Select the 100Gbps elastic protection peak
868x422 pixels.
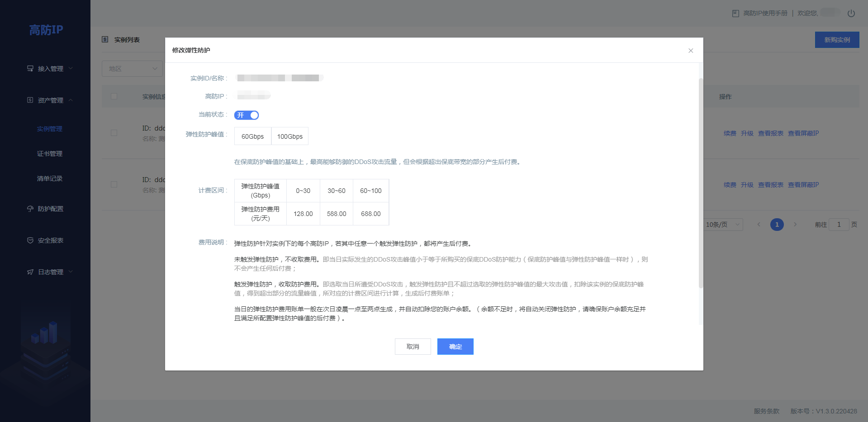pos(290,136)
